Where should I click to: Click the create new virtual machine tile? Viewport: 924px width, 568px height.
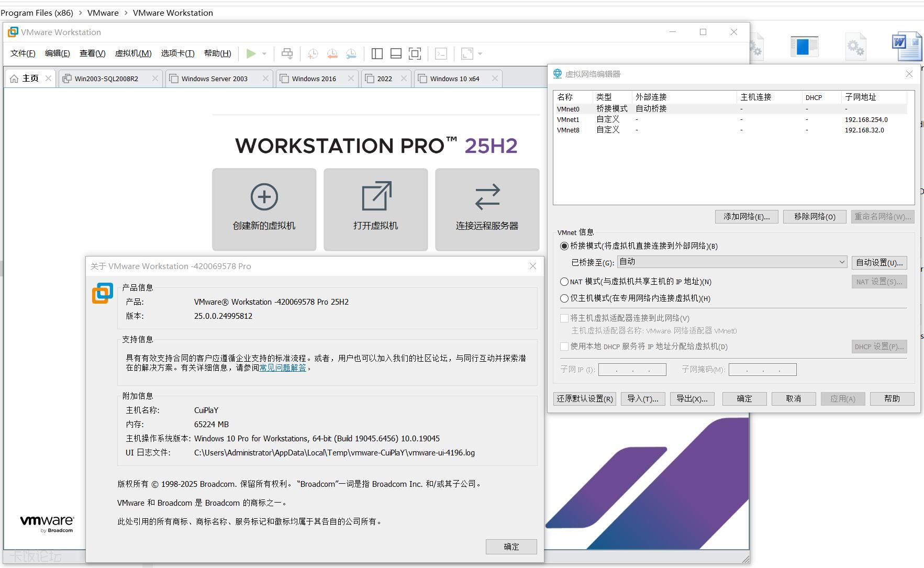click(264, 209)
